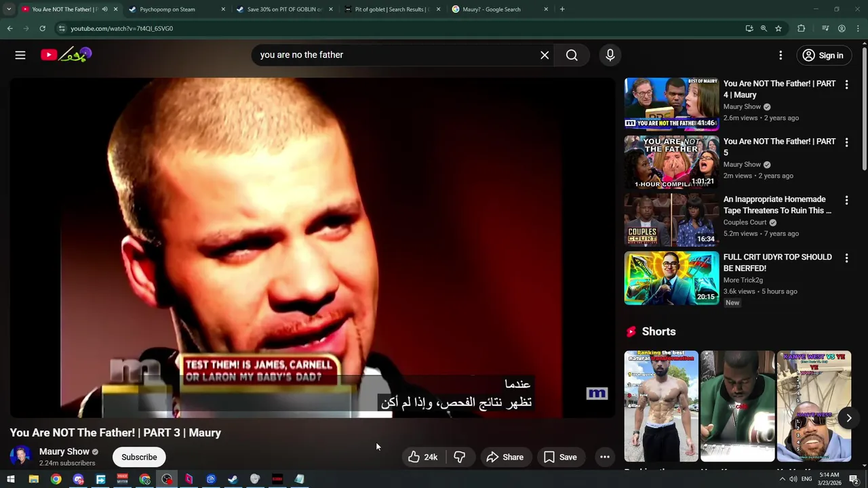
Task: Open the Kanye West vs Ye Short
Action: [814, 406]
